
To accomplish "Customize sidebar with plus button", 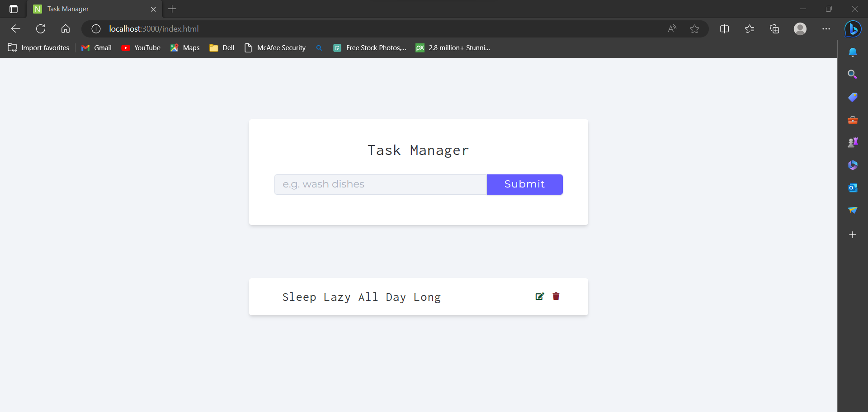I will coord(853,235).
